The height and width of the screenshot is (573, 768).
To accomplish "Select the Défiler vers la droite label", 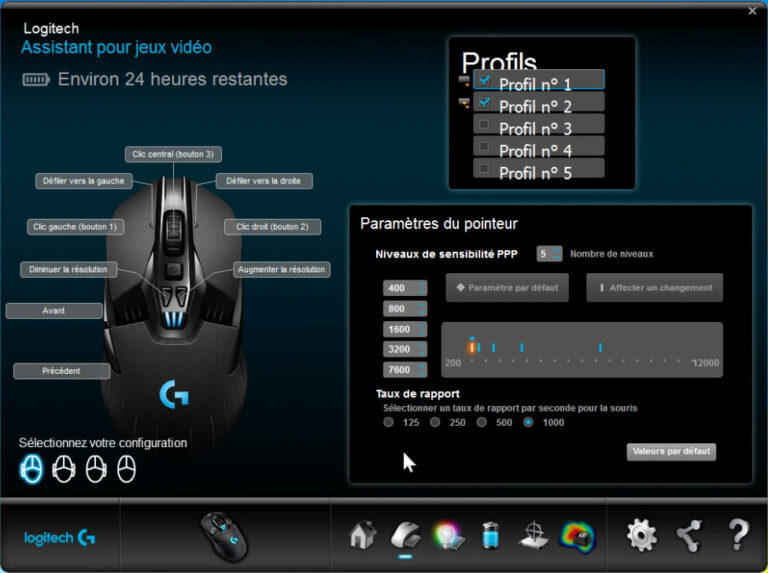I will (x=264, y=181).
